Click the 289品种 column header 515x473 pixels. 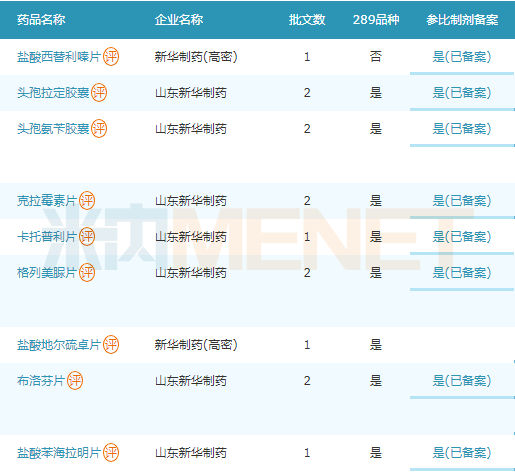[x=376, y=20]
